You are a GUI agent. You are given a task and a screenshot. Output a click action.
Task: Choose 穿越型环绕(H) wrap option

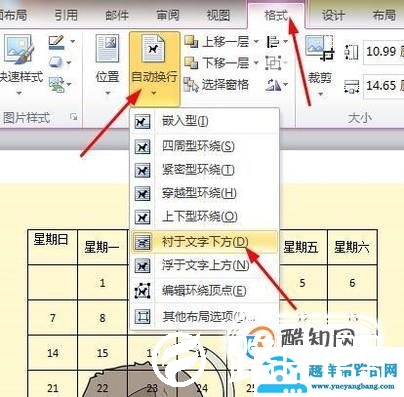pos(204,193)
